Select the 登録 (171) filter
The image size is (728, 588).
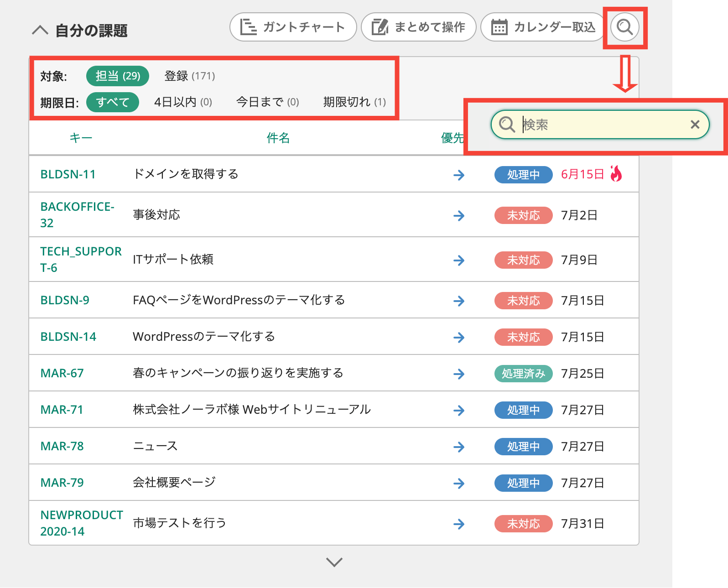[x=190, y=76]
